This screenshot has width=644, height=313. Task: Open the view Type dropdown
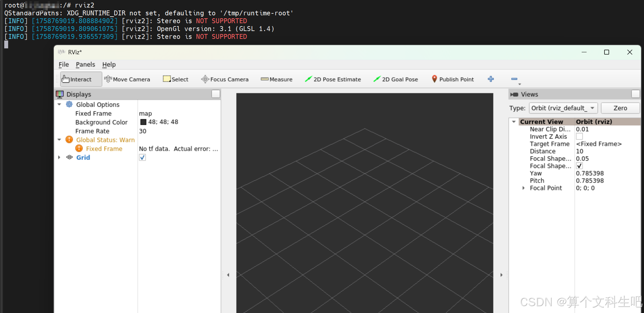563,108
